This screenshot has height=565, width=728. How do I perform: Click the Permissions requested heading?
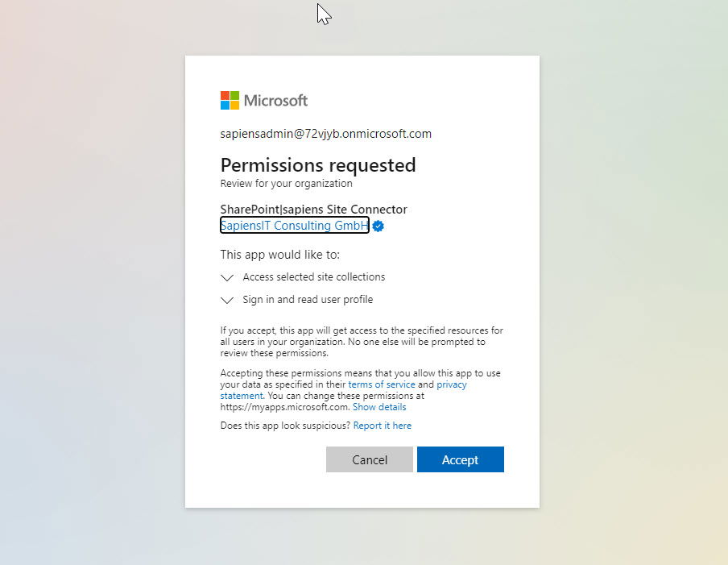click(318, 165)
